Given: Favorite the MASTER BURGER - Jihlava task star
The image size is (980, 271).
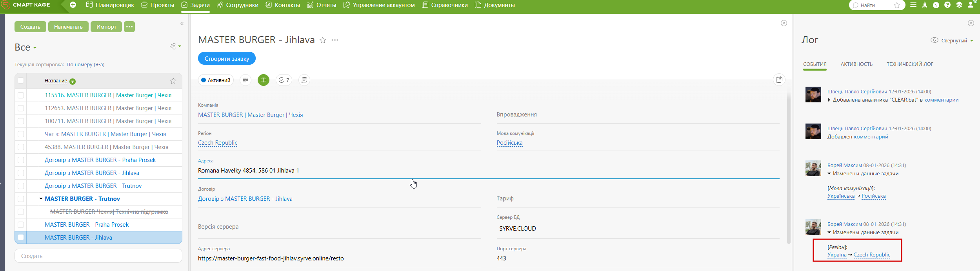Looking at the screenshot, I should (x=323, y=40).
